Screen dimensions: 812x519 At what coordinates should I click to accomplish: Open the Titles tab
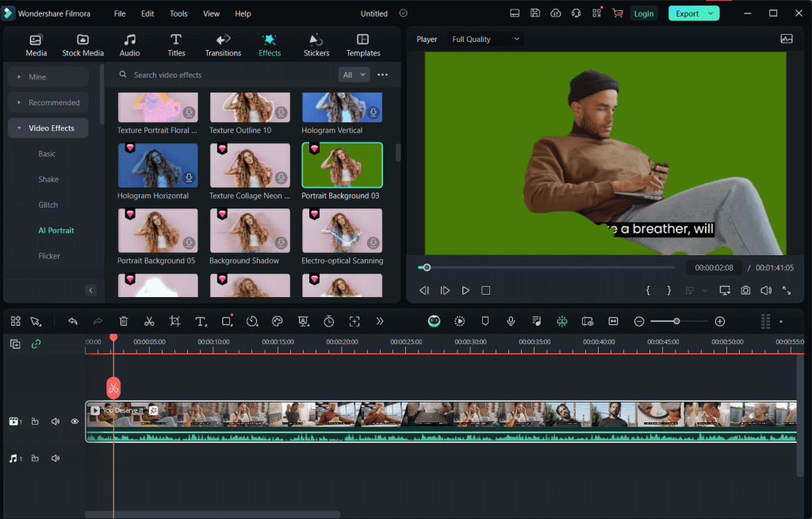click(x=176, y=45)
